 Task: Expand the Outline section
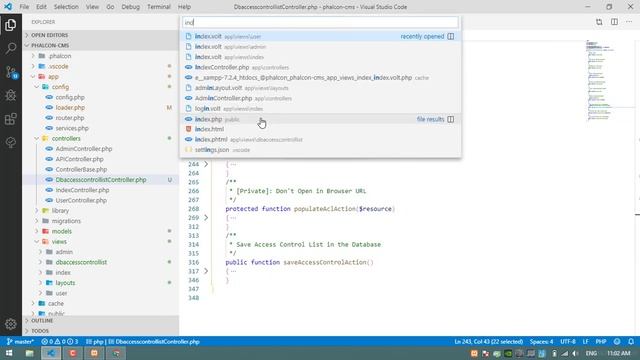(x=101, y=321)
